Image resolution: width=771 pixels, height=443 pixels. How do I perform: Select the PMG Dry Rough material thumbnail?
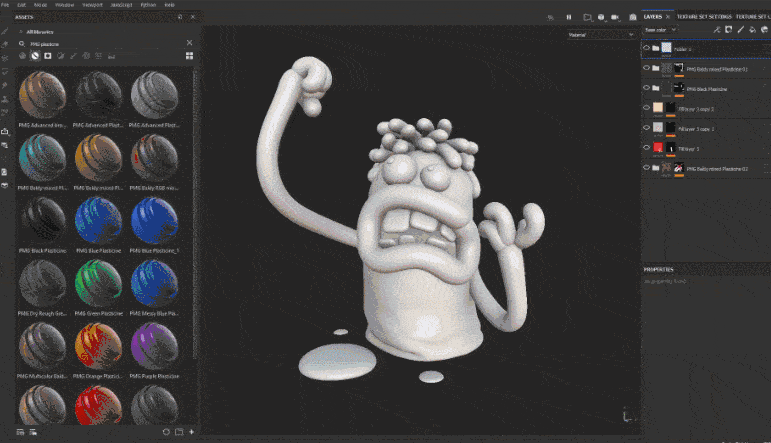click(43, 283)
